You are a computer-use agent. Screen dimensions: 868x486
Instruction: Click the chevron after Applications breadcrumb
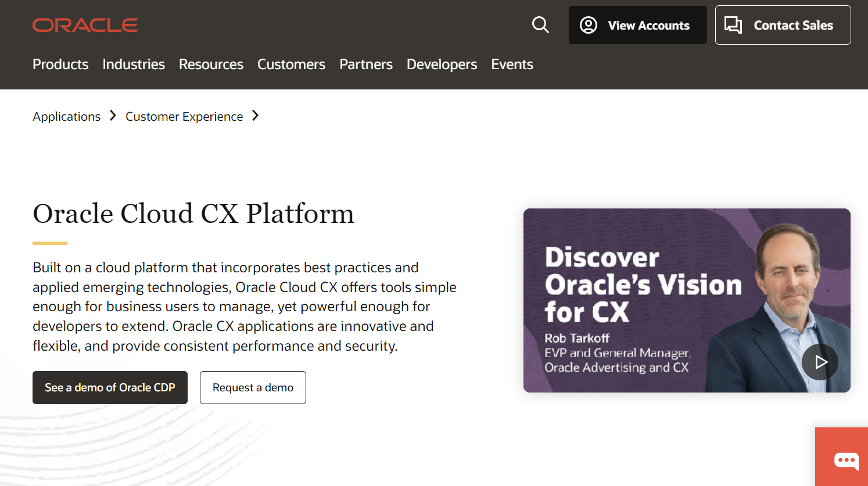[x=113, y=116]
